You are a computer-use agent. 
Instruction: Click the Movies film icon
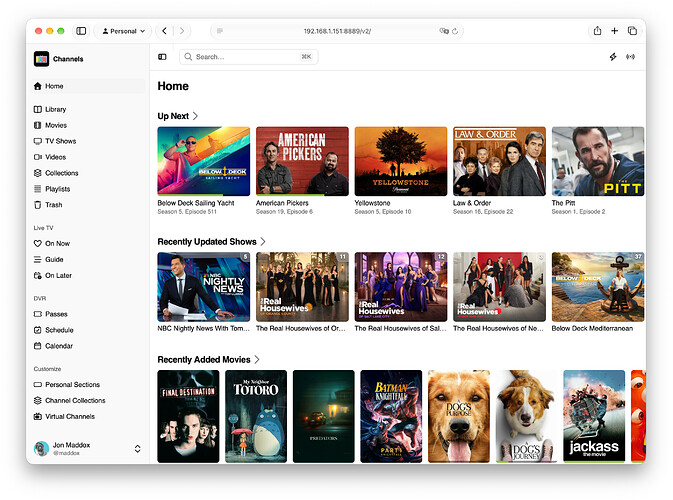click(x=38, y=125)
